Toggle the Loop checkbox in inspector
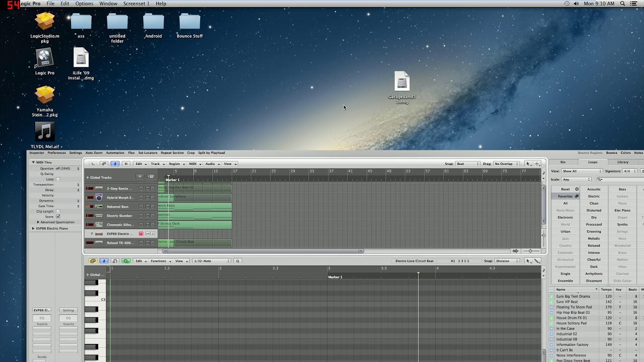This screenshot has width=644, height=362. point(58,179)
